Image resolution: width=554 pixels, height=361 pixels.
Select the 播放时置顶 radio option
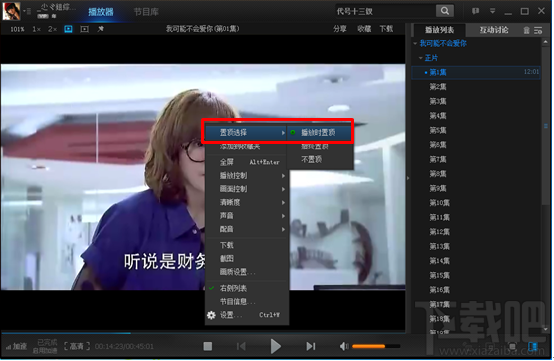(x=318, y=132)
